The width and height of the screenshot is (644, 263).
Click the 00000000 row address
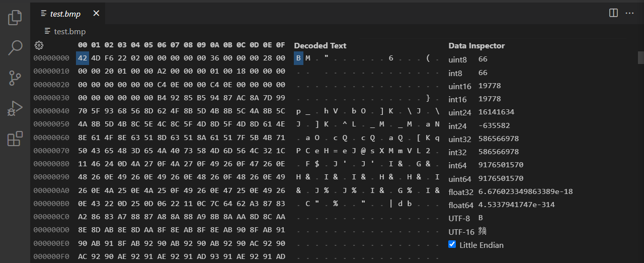point(51,58)
